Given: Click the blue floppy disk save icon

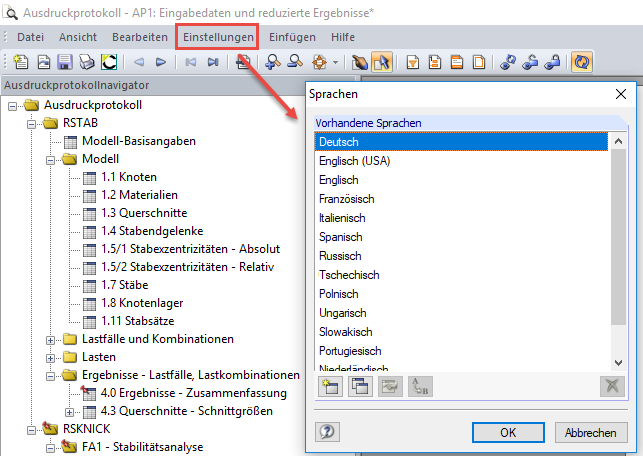Looking at the screenshot, I should pos(65,62).
